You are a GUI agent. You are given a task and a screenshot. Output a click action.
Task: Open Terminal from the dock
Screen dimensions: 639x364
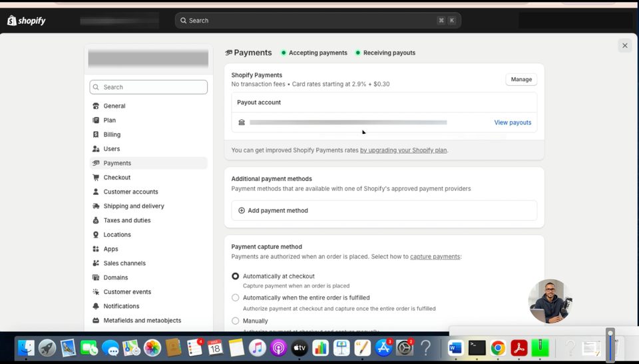[x=477, y=348]
